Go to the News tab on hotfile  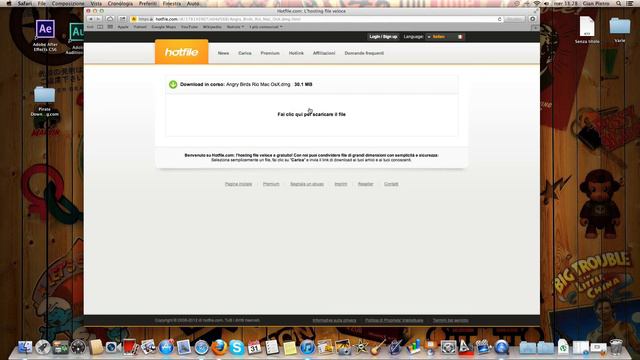(223, 53)
